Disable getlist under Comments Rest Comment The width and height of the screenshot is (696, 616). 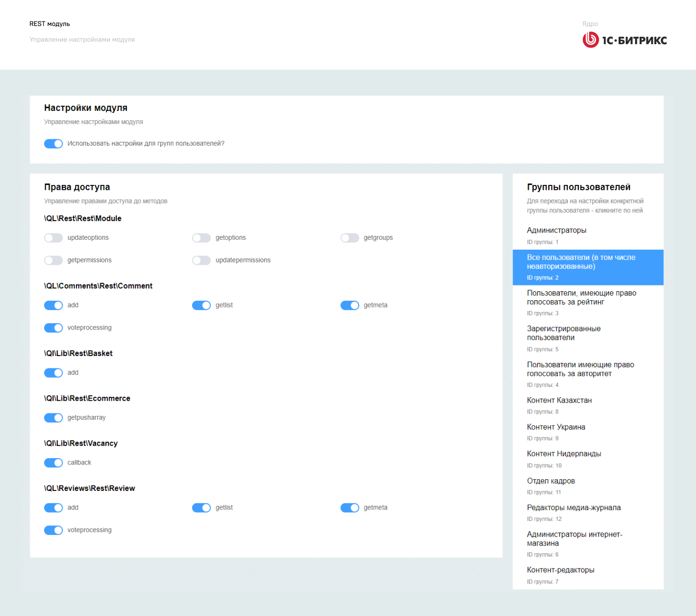(201, 306)
